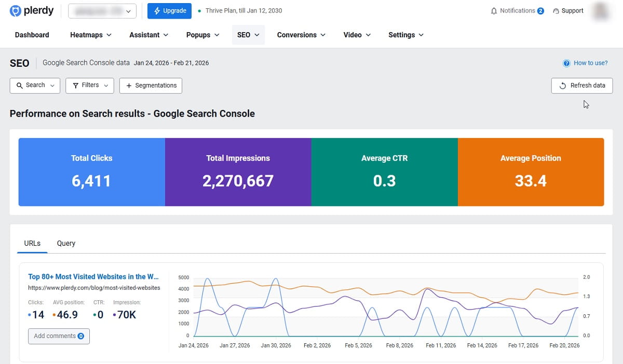Toggle the blue Clicks legend dot
The height and width of the screenshot is (364, 623).
click(x=30, y=315)
